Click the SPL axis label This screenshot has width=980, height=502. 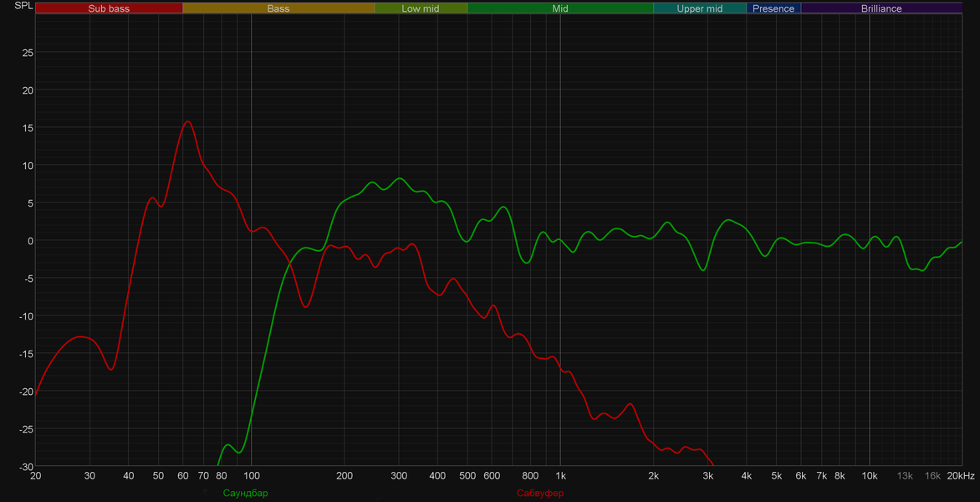click(x=23, y=6)
